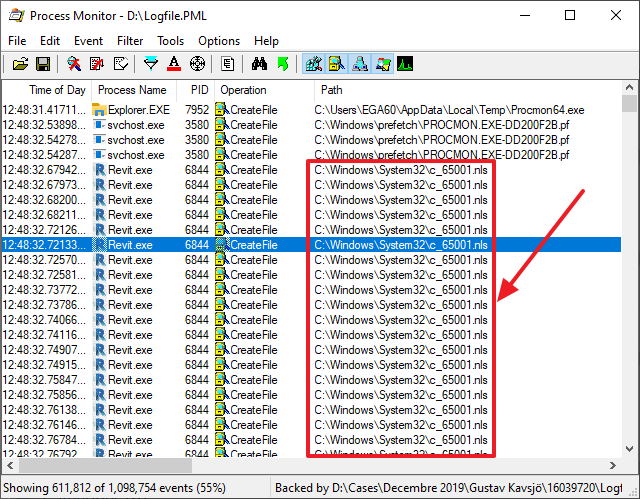Click the binoculars Find icon
This screenshot has width=640, height=499.
pos(259,64)
